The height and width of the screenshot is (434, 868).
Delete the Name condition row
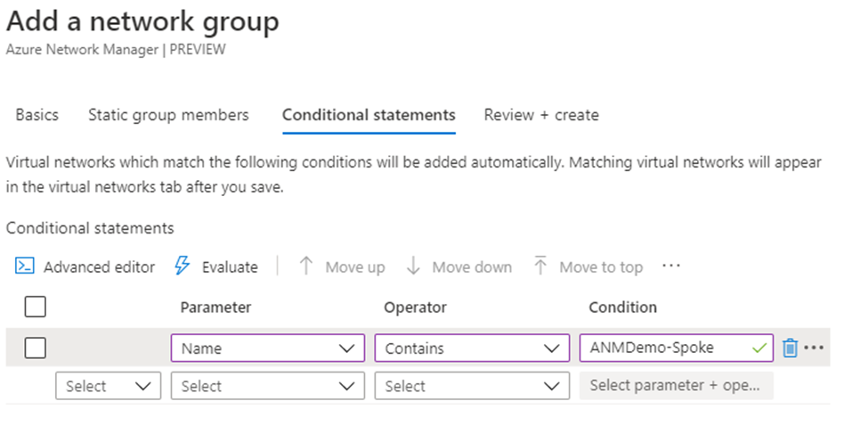(x=790, y=348)
